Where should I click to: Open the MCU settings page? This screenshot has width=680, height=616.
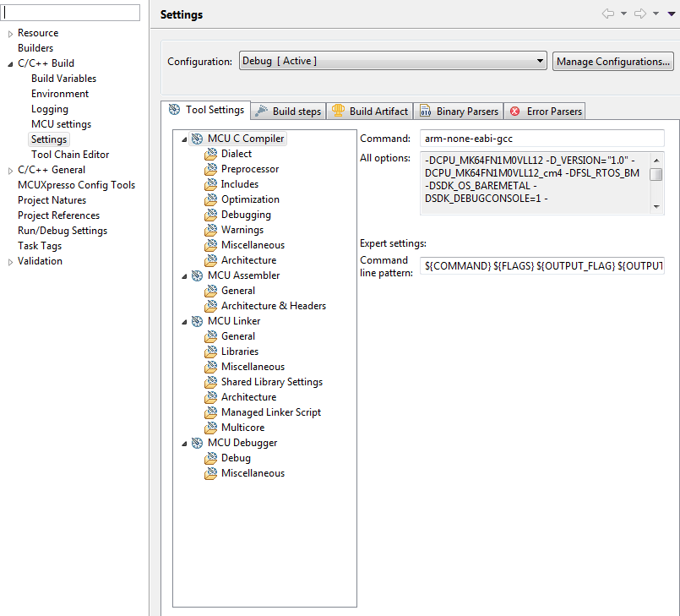tap(61, 124)
